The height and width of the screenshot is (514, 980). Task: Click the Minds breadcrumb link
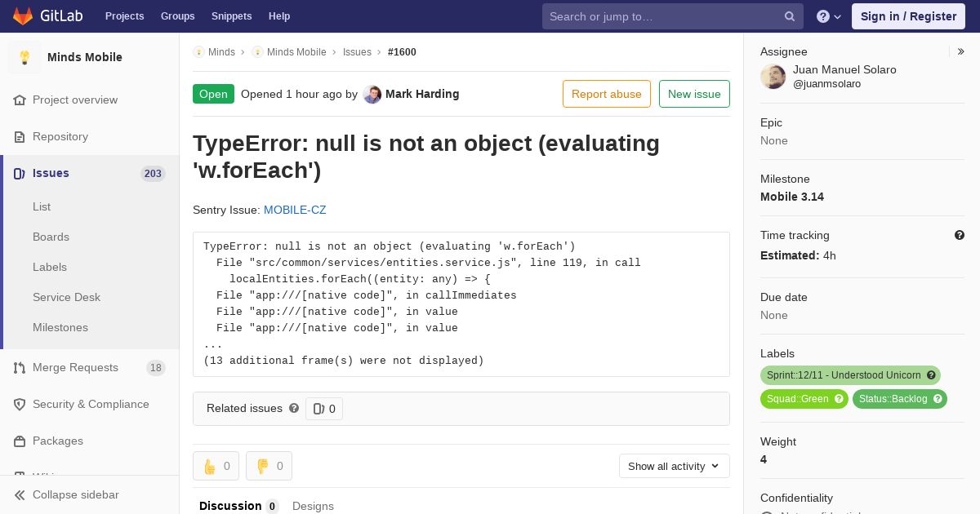pos(221,51)
